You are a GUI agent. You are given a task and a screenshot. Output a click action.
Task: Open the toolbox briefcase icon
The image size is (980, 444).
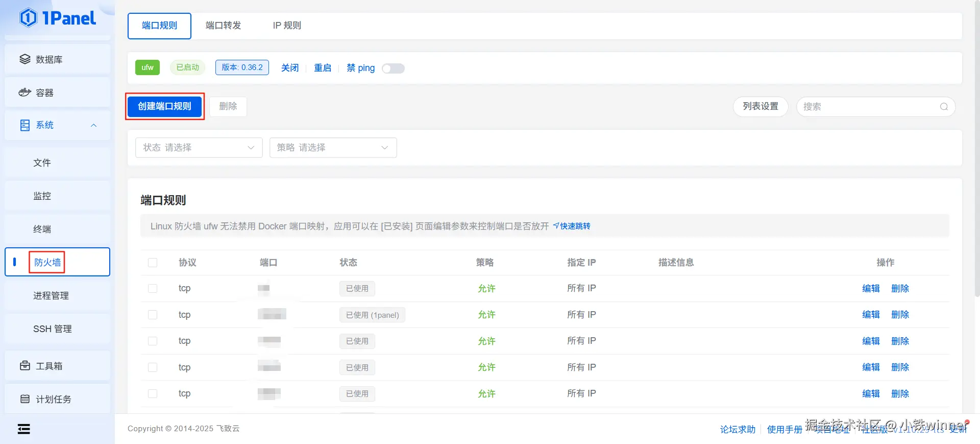pos(25,366)
